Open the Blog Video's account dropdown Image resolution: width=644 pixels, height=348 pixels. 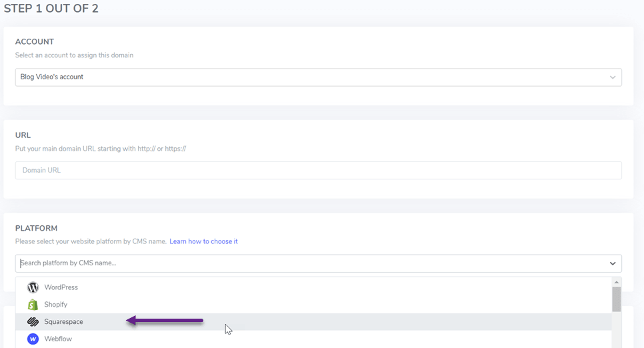point(318,77)
